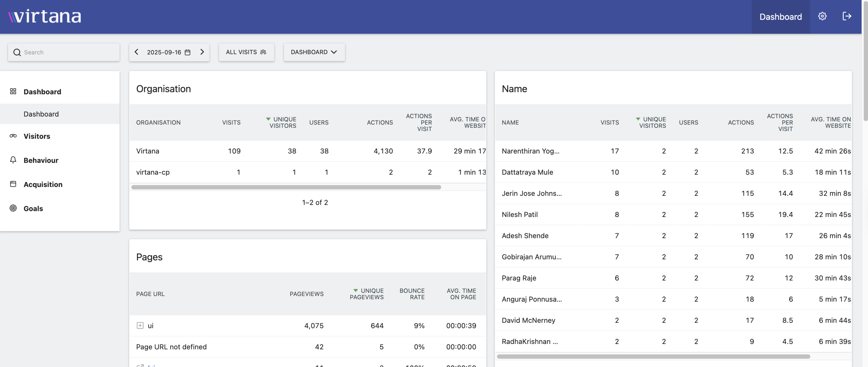Click the Page URL not defined row
868x367 pixels.
pos(308,347)
